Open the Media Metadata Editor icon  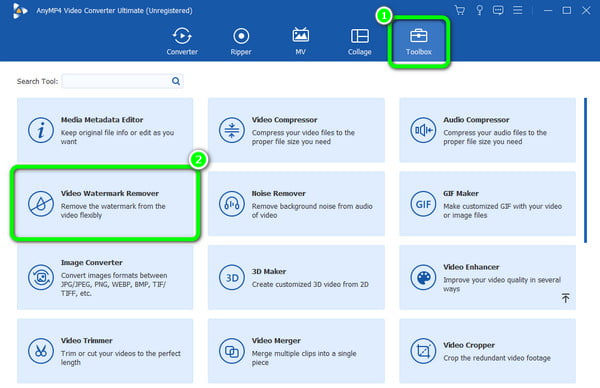[x=41, y=130]
